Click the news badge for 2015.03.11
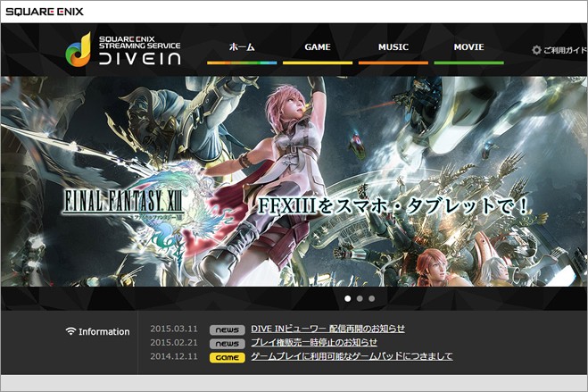The width and height of the screenshot is (588, 392). [x=228, y=329]
